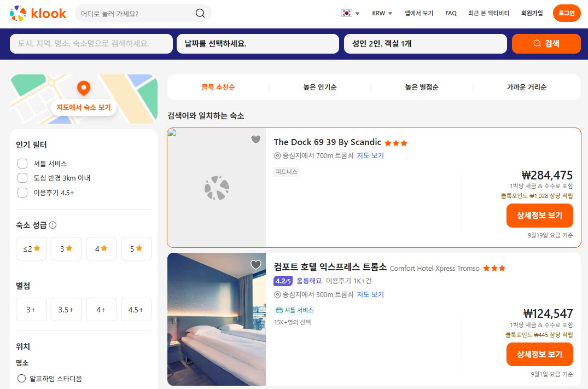Click the 로그인 button
The image size is (588, 389).
point(567,13)
